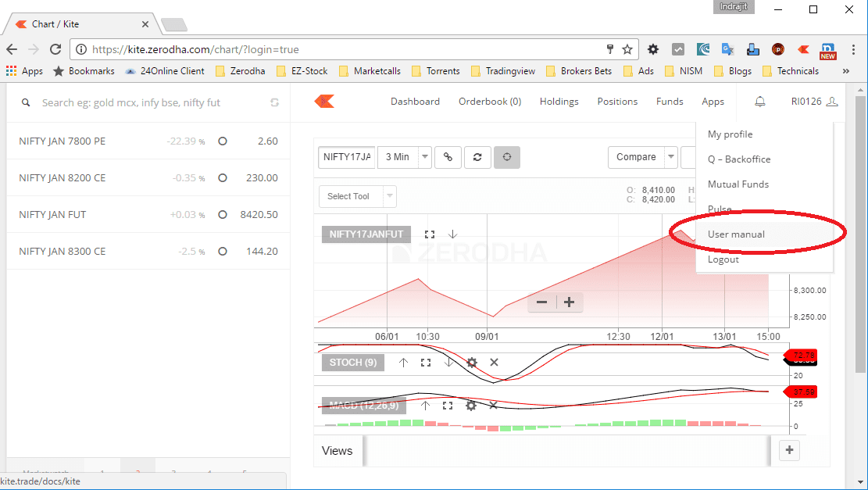Open the 24Online Client bookmark
The height and width of the screenshot is (490, 868).
[x=165, y=71]
